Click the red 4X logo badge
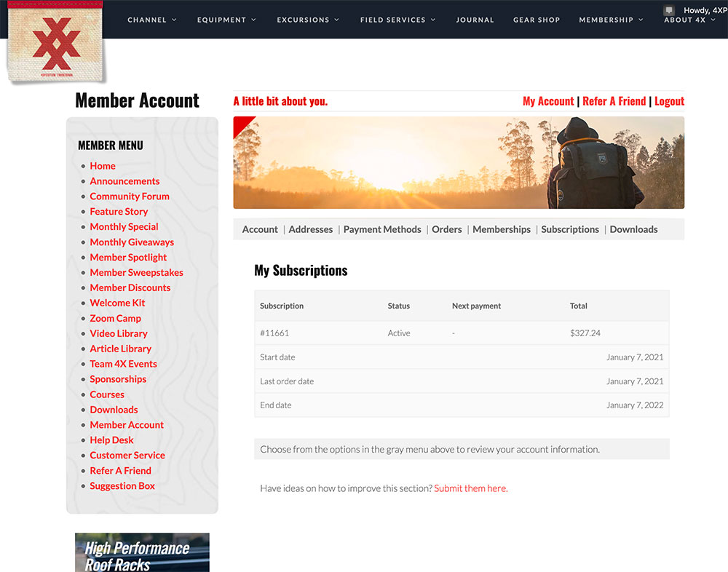This screenshot has height=572, width=728. coord(56,43)
